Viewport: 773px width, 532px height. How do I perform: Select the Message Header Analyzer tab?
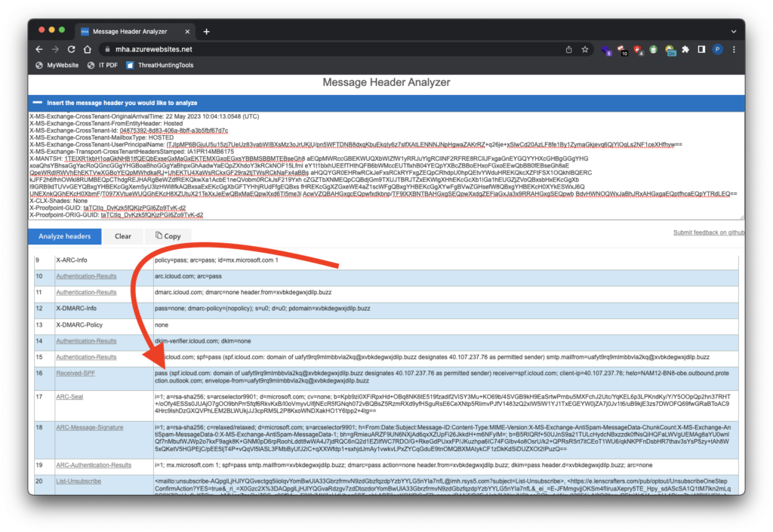click(x=134, y=32)
